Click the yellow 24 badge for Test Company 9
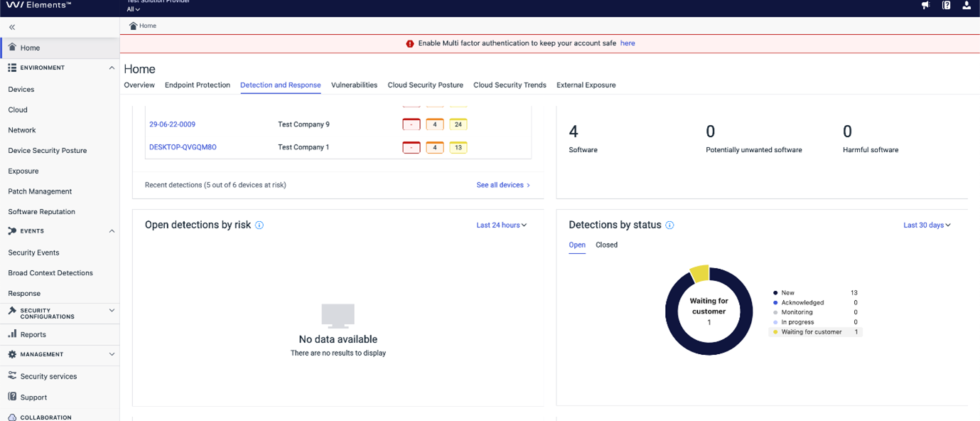The image size is (980, 421). tap(458, 124)
